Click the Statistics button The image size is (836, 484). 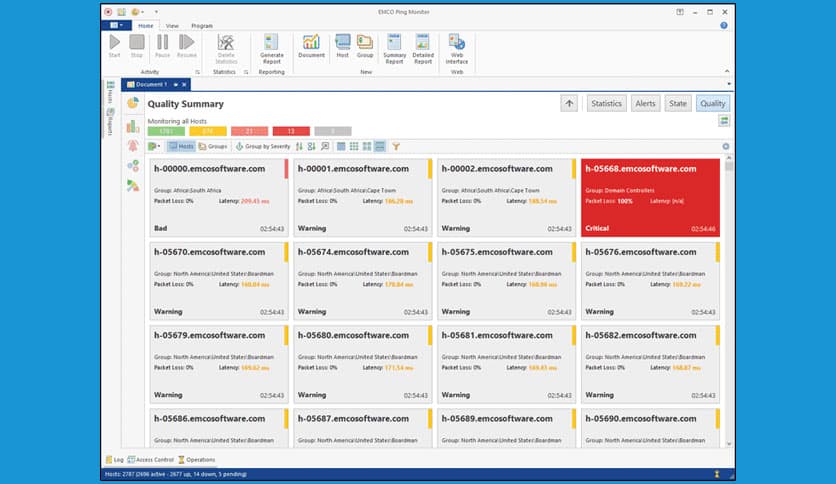point(606,103)
